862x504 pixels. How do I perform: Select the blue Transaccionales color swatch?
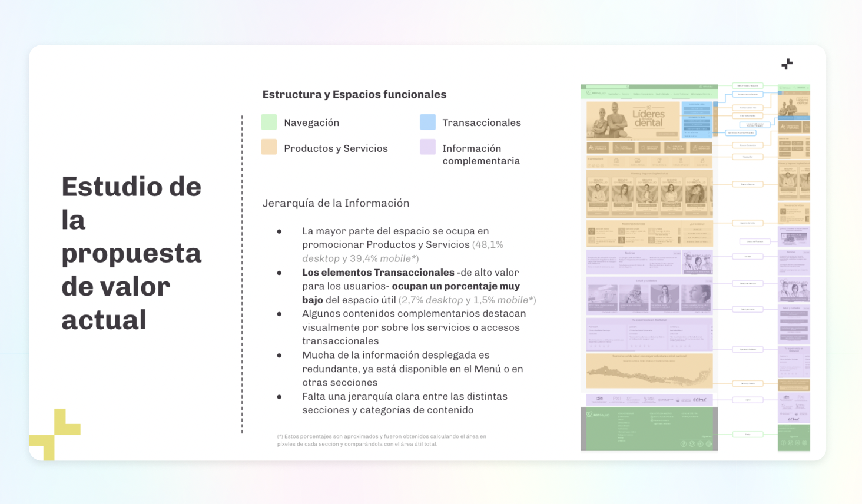[427, 122]
